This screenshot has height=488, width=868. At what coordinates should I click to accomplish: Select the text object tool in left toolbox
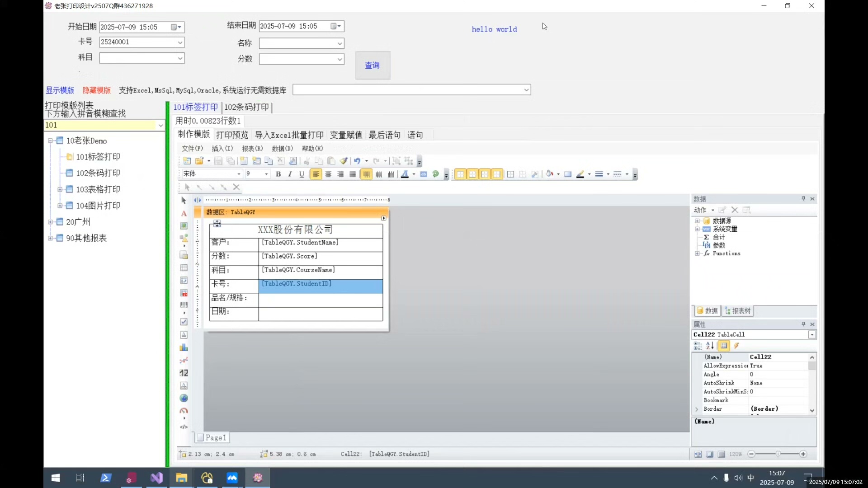point(184,213)
